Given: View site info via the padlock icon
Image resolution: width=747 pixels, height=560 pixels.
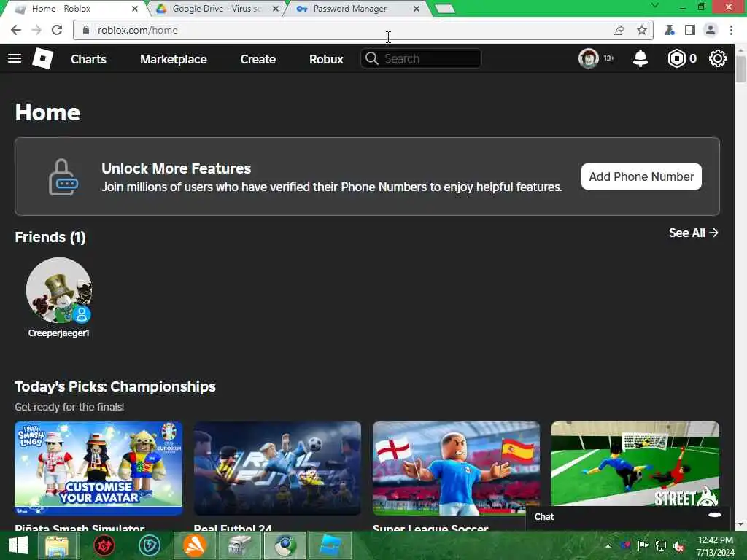Looking at the screenshot, I should click(x=86, y=30).
